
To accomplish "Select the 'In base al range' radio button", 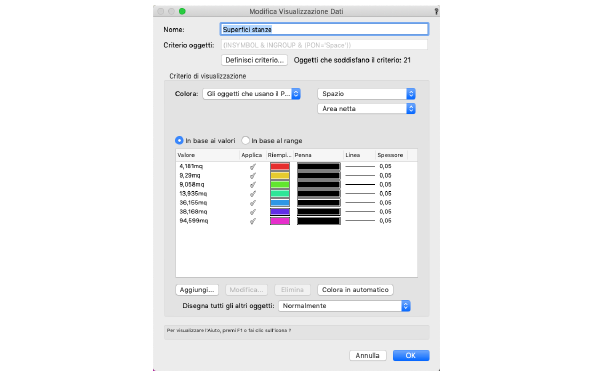I will point(245,140).
